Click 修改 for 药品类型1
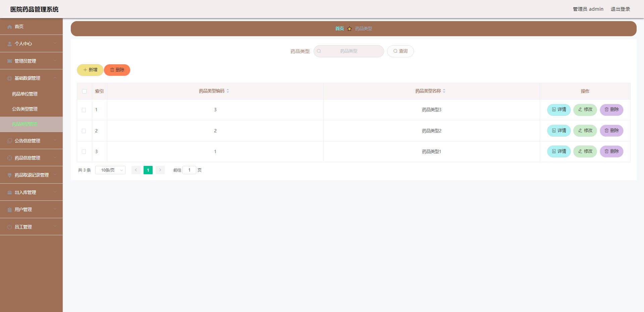 [585, 151]
